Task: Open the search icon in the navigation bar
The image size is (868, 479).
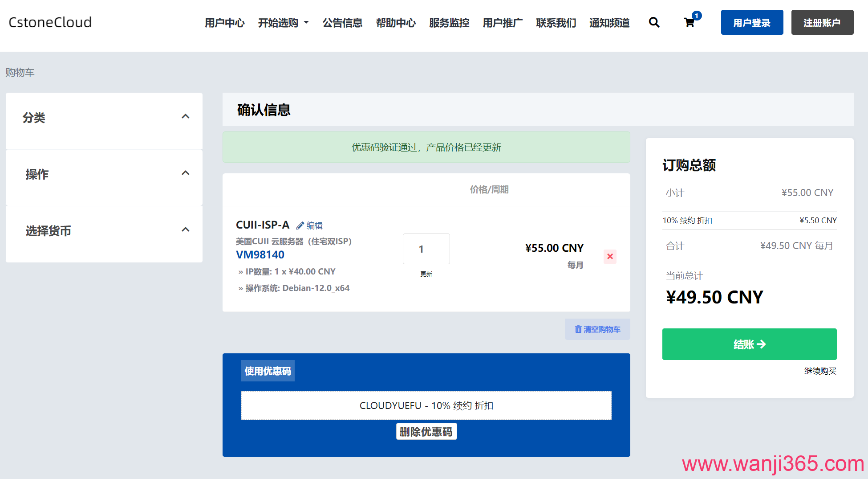Action: 654,22
